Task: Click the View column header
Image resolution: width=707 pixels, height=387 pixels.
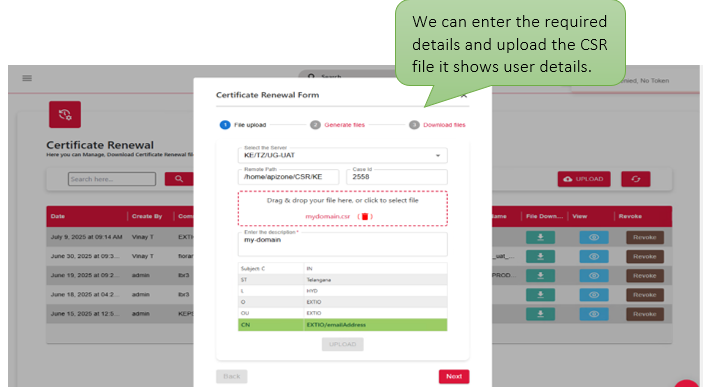Action: click(580, 217)
